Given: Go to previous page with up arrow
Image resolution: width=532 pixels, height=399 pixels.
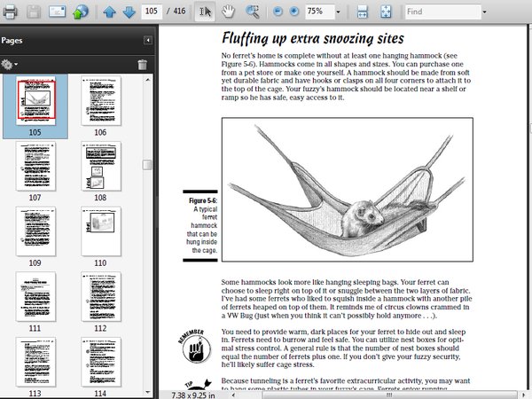Looking at the screenshot, I should 109,12.
